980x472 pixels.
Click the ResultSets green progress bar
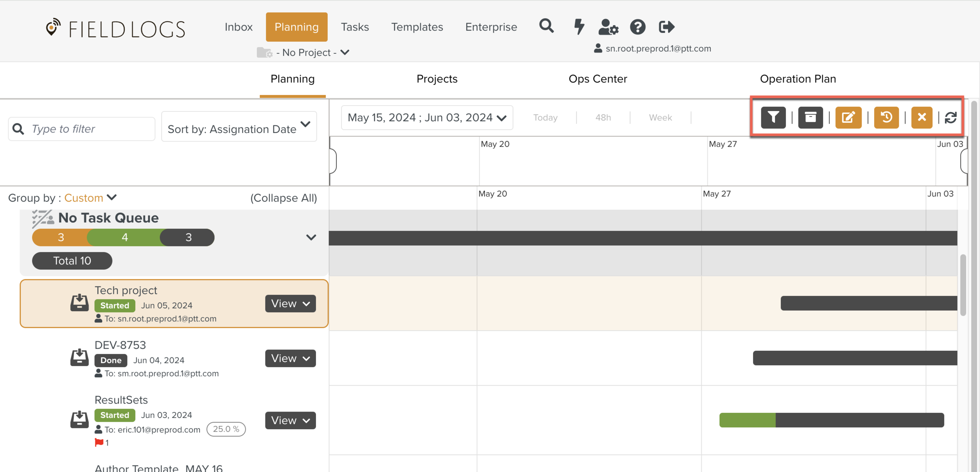tap(747, 420)
